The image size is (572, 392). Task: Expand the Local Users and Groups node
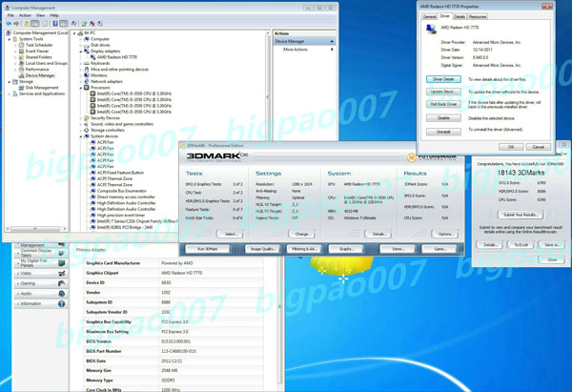(x=15, y=64)
